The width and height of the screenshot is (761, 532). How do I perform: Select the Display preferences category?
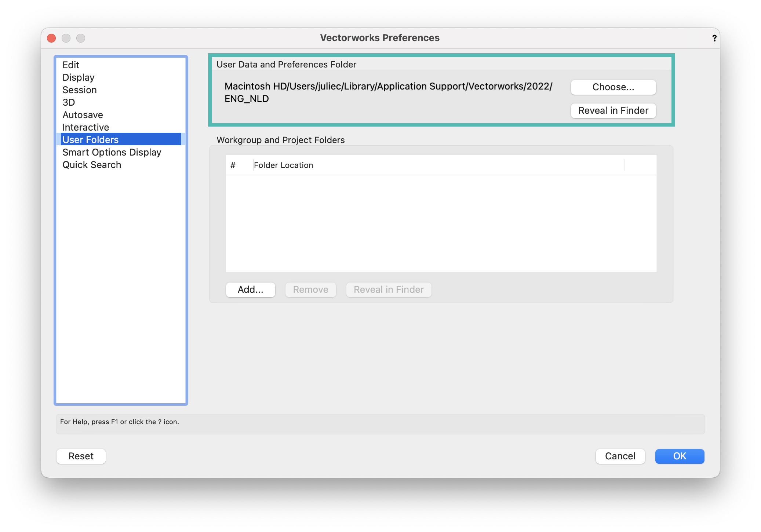pyautogui.click(x=121, y=77)
